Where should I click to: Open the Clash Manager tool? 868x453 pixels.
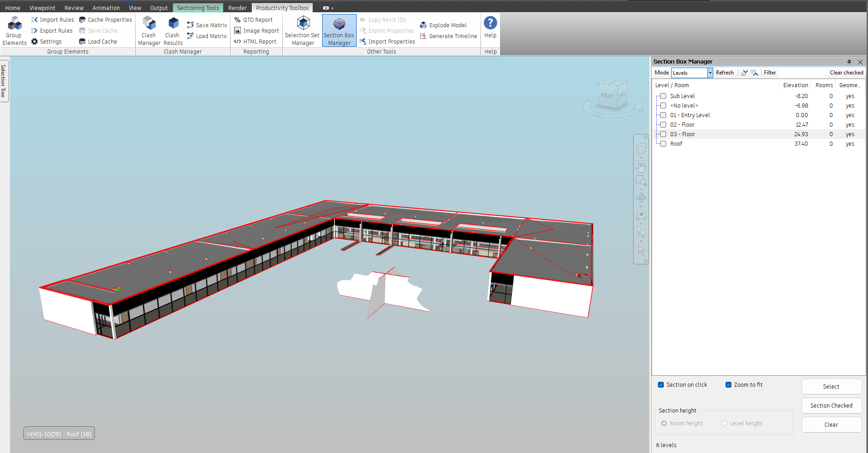tap(149, 30)
